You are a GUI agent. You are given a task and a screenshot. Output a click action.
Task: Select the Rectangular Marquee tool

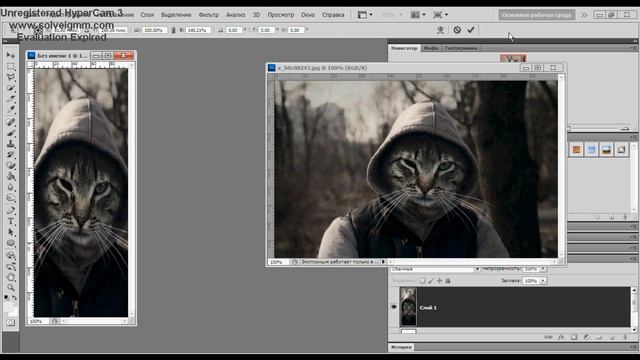(x=11, y=66)
